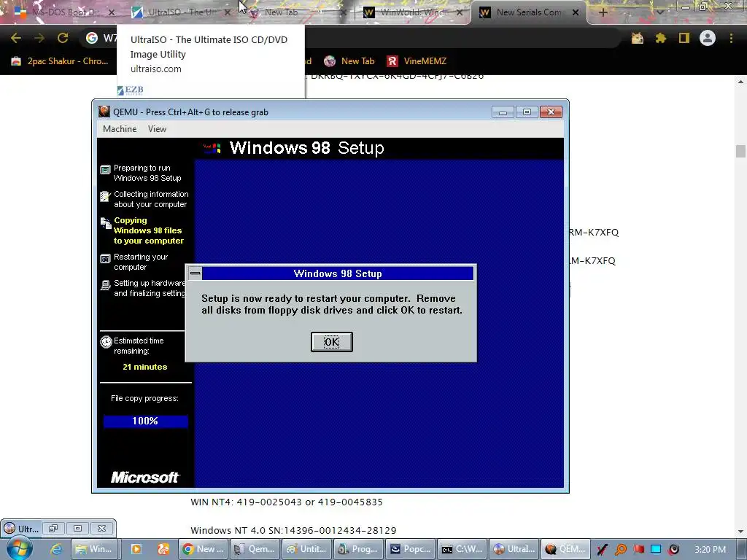Image resolution: width=747 pixels, height=560 pixels.
Task: Close the Ultr... thumbnail window
Action: coord(101,528)
